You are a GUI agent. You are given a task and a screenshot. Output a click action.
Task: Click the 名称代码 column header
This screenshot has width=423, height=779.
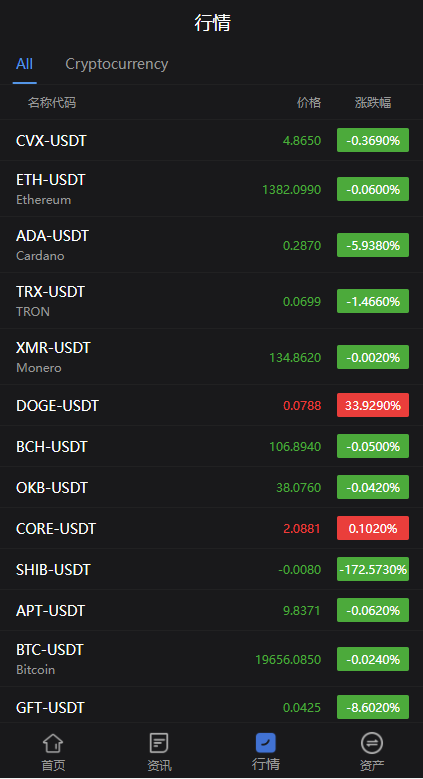52,102
